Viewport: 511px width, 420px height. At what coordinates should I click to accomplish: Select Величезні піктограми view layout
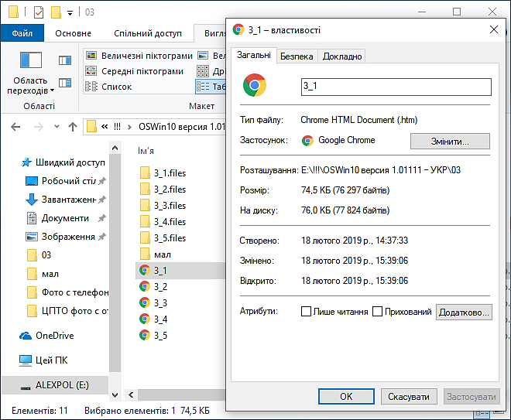coord(139,56)
